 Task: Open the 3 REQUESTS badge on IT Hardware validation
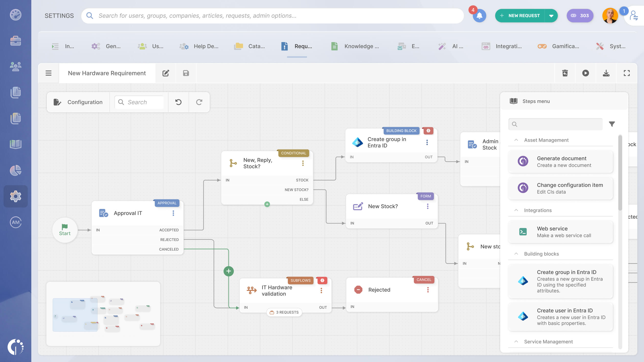click(284, 312)
